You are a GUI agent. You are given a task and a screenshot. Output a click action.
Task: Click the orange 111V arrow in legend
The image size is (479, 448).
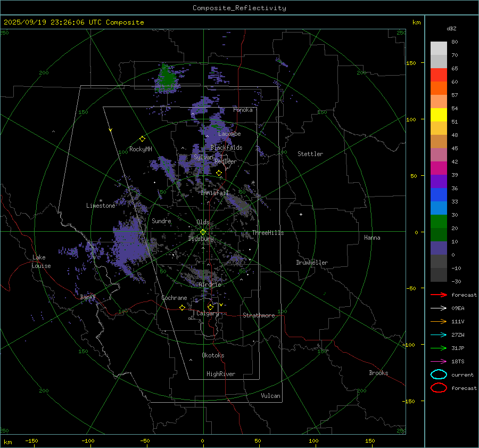coord(439,321)
